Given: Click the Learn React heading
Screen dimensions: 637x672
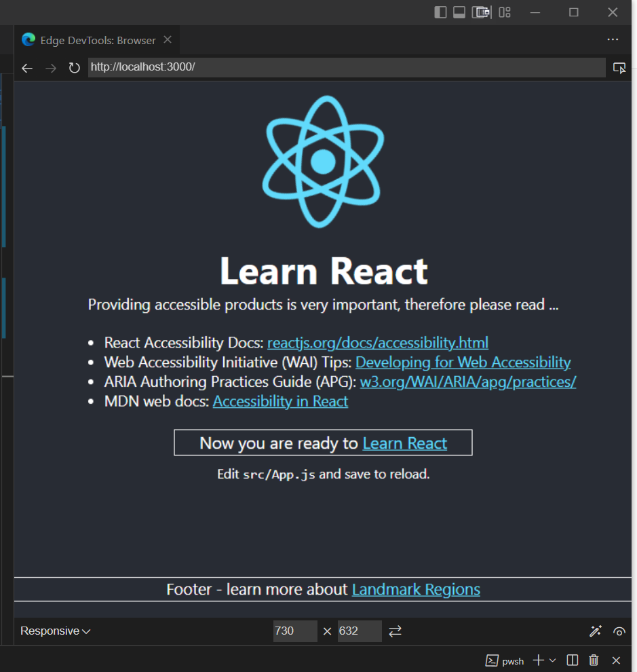Looking at the screenshot, I should [324, 272].
